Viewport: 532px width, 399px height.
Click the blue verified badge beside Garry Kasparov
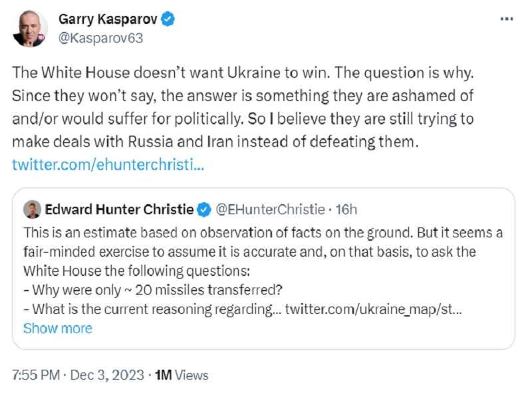point(169,20)
